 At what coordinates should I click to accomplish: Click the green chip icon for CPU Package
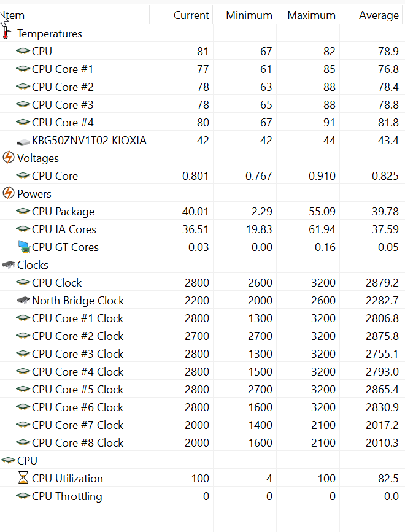tap(23, 211)
